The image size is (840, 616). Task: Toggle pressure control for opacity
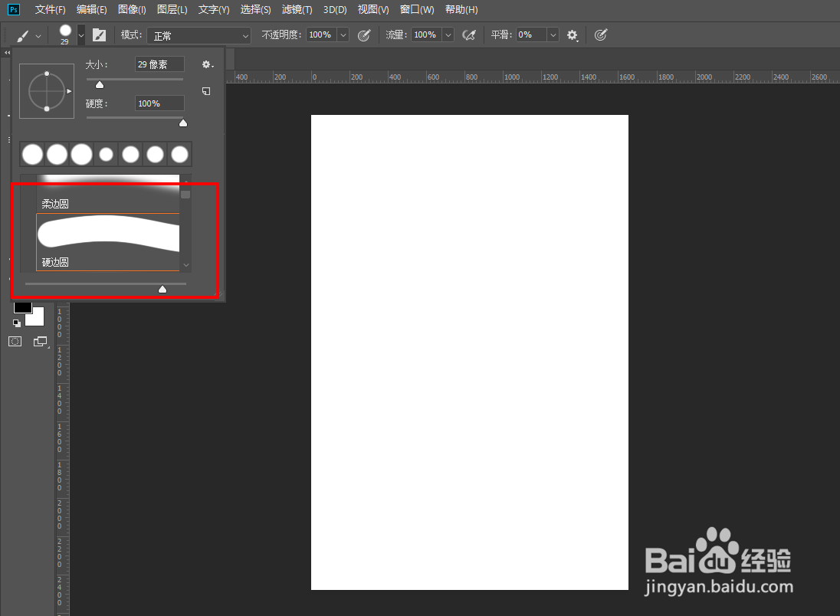coord(364,35)
